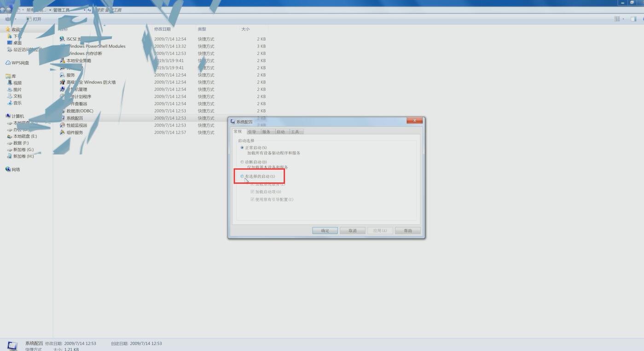Click the 确定 button
This screenshot has width=644, height=351.
coord(325,230)
